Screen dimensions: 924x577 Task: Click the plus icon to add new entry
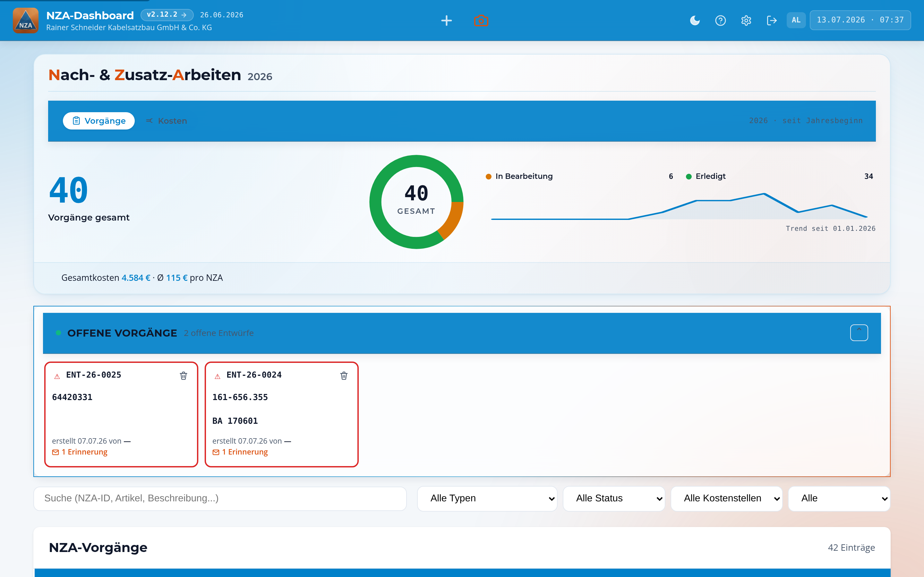point(446,21)
